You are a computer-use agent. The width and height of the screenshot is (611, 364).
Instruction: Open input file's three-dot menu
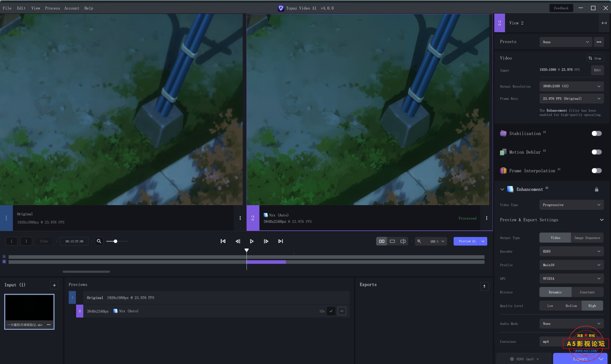pyautogui.click(x=49, y=324)
